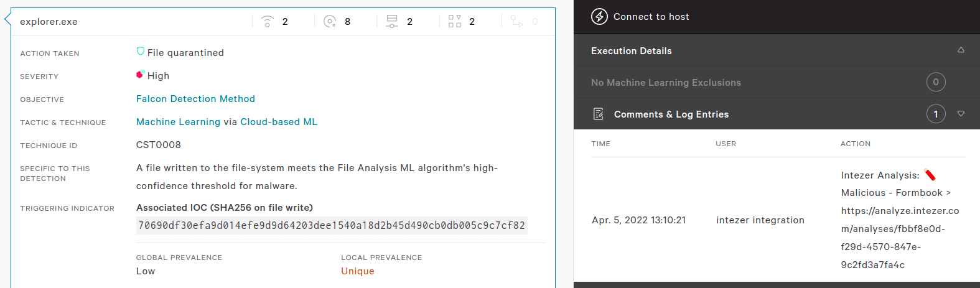Click the Unique local prevalence value
Screen dimensions: 980x288
358,271
